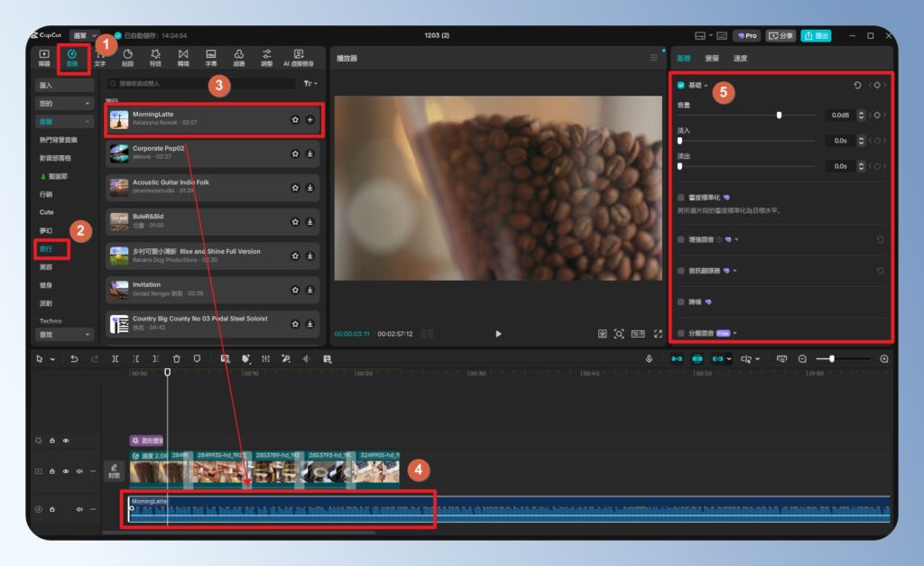Select the 轉場 (Transitions) icon
Viewport: 924px width, 566px height.
182,56
